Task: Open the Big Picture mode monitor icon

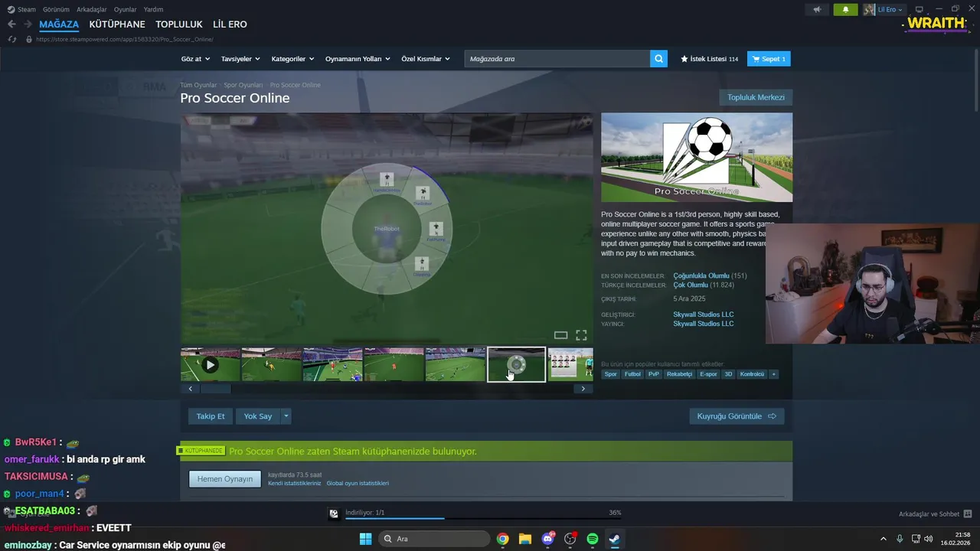Action: (x=920, y=9)
